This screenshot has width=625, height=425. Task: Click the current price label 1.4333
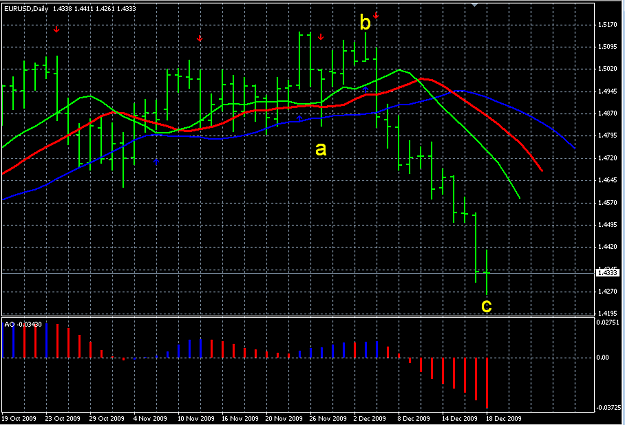[x=607, y=273]
